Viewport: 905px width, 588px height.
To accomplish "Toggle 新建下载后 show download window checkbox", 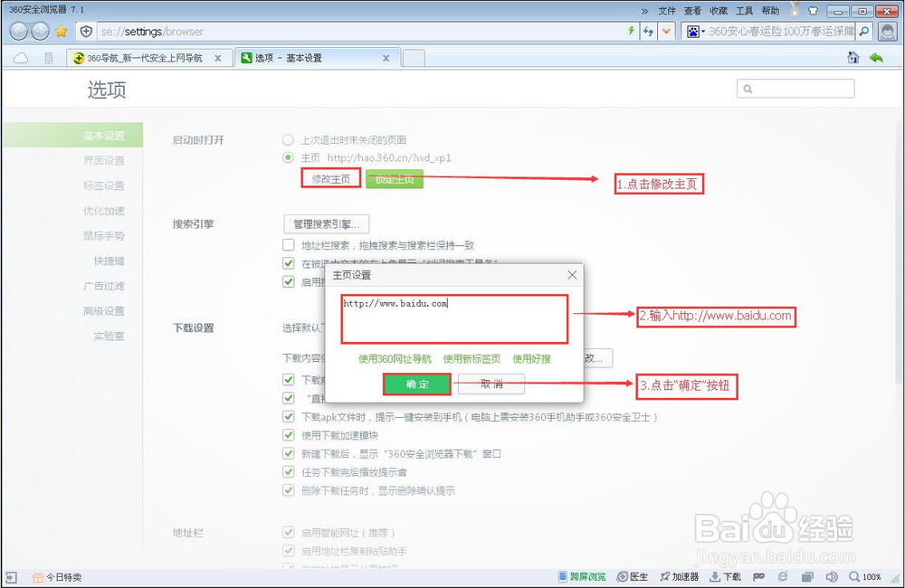I will coord(289,453).
